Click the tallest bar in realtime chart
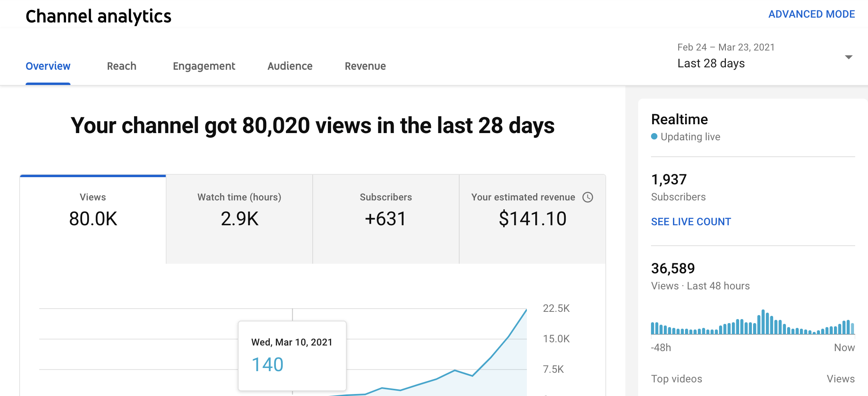Image resolution: width=868 pixels, height=396 pixels. pyautogui.click(x=763, y=322)
